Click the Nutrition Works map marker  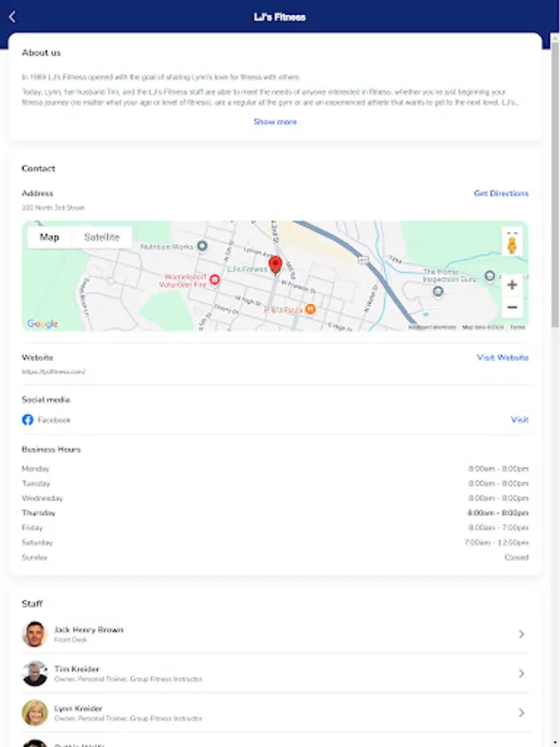(202, 247)
